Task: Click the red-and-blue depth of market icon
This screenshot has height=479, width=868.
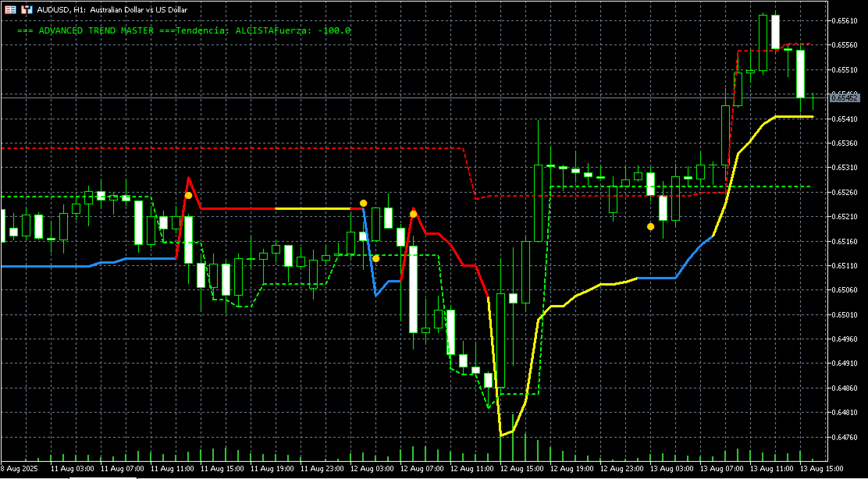Action: [27, 9]
